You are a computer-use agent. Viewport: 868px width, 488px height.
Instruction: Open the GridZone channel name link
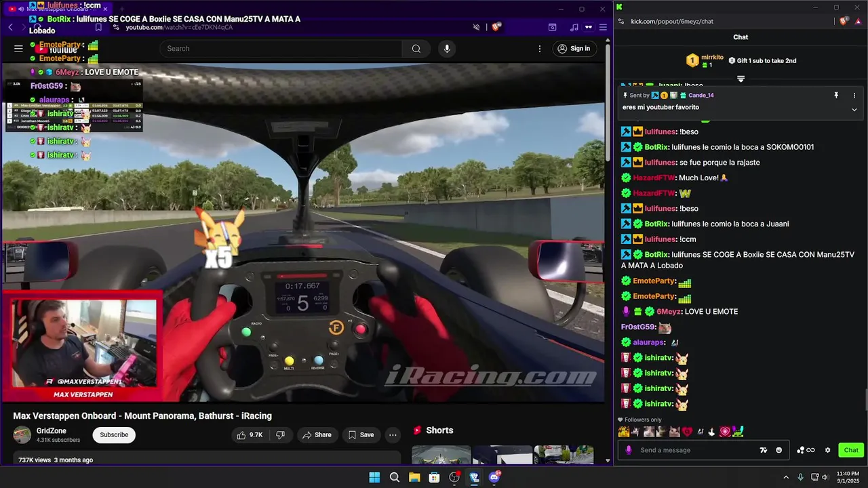point(52,431)
